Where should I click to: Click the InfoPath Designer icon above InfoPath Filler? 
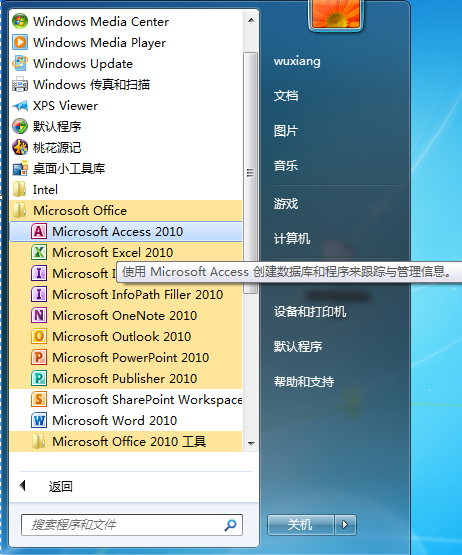pos(39,273)
